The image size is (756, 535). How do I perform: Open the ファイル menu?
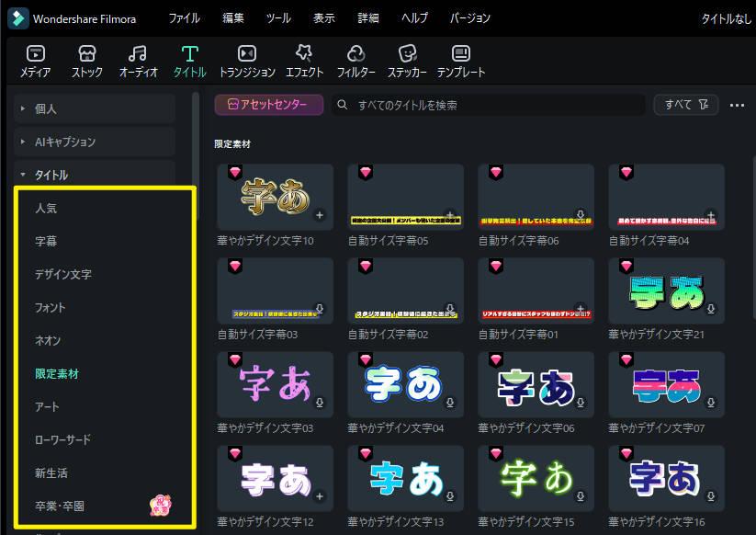(x=184, y=17)
